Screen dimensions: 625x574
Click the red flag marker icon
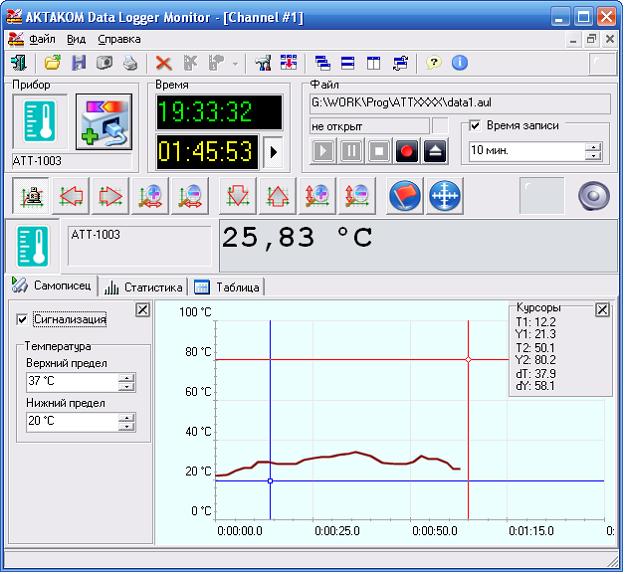(x=406, y=196)
